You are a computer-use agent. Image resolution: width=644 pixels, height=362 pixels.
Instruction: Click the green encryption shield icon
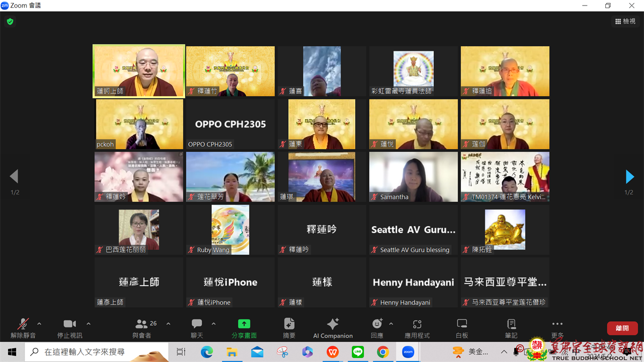[10, 22]
